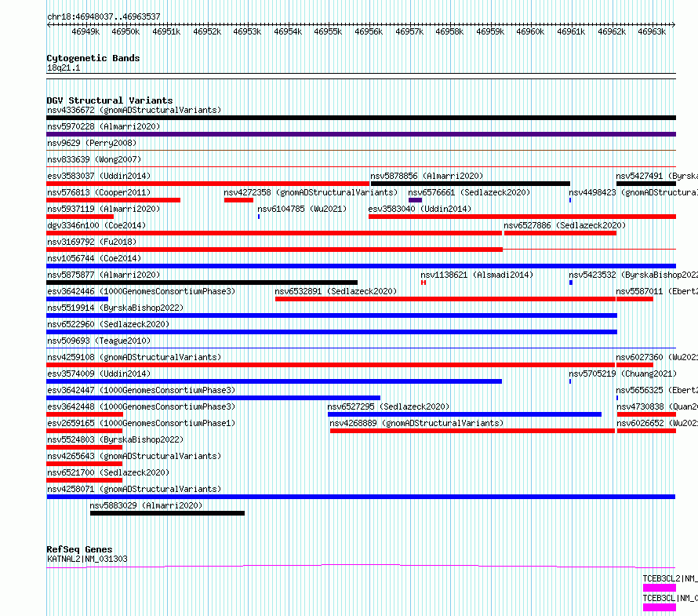Click the nsv6532891 Sedlazeck2020 label
Viewport: 698px width, 616px height.
336,291
